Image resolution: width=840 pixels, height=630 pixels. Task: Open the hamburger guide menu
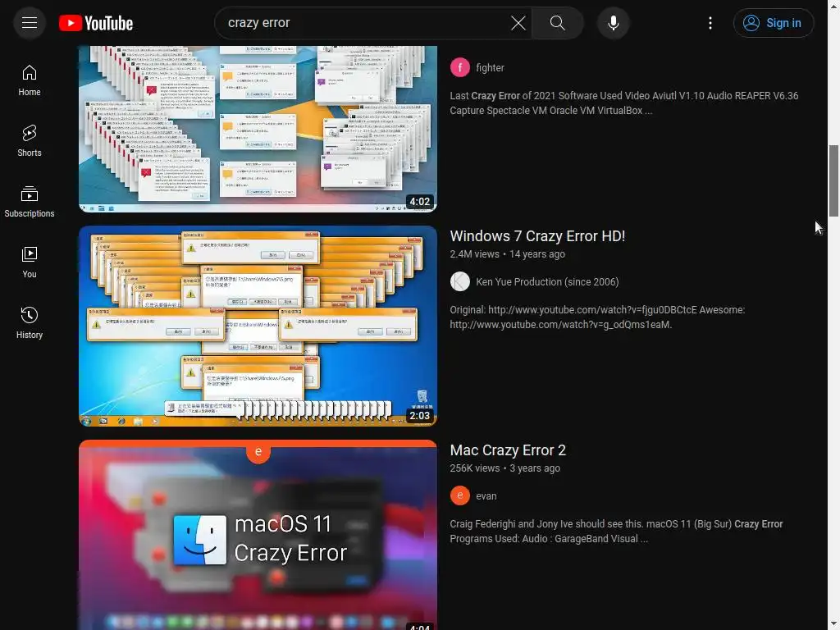click(x=30, y=23)
